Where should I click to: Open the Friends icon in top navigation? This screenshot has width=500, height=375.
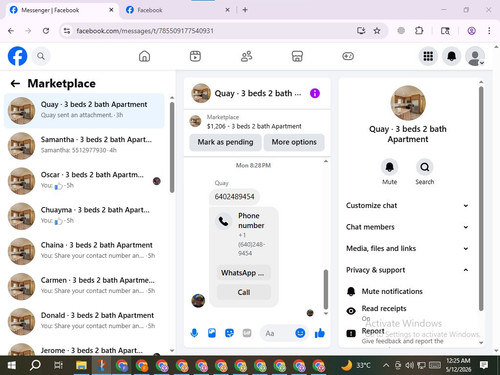246,56
